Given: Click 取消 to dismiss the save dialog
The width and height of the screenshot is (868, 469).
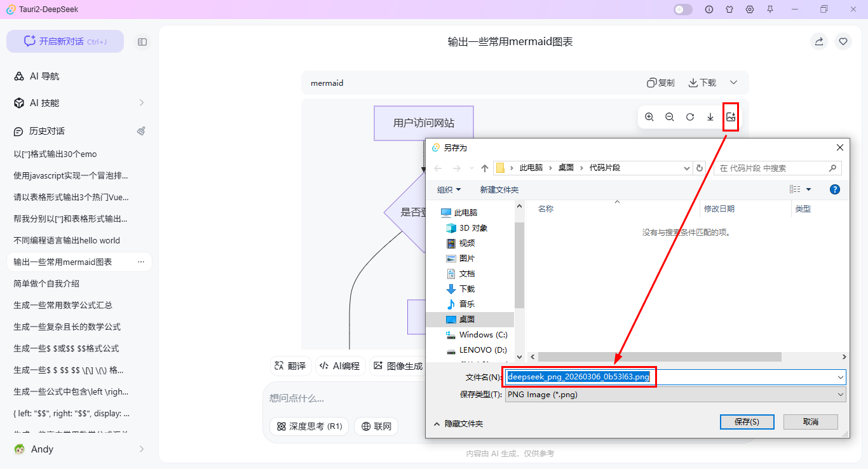Looking at the screenshot, I should pos(810,421).
